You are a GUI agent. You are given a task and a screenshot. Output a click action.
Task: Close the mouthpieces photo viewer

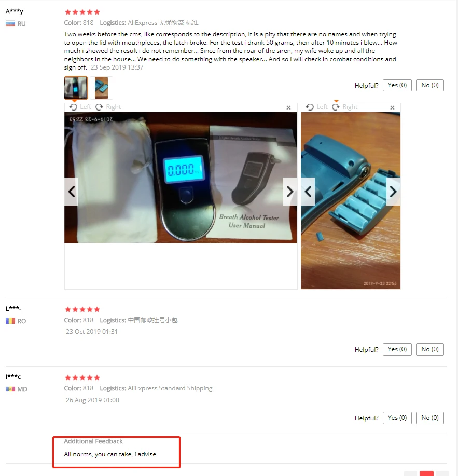(x=392, y=107)
